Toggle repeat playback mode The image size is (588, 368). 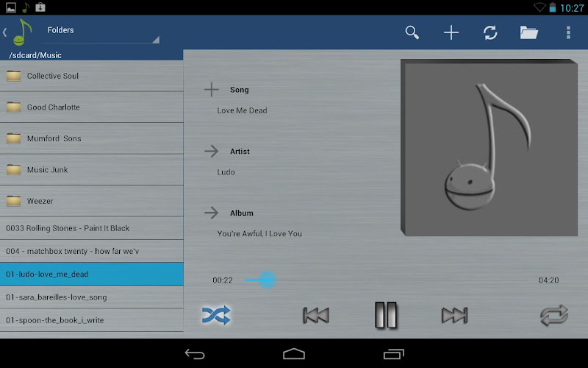pyautogui.click(x=554, y=315)
